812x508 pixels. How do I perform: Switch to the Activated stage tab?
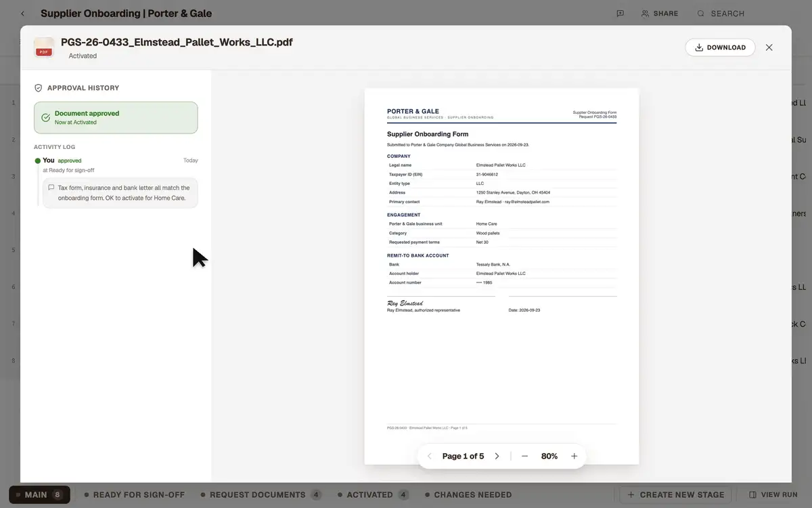pyautogui.click(x=373, y=494)
